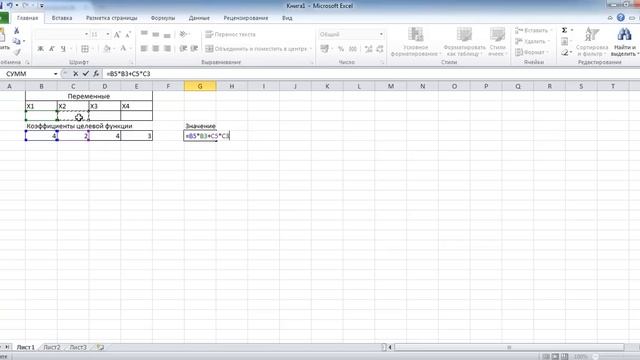The width and height of the screenshot is (640, 360).
Task: Apply font color A icon
Action: pyautogui.click(x=123, y=49)
